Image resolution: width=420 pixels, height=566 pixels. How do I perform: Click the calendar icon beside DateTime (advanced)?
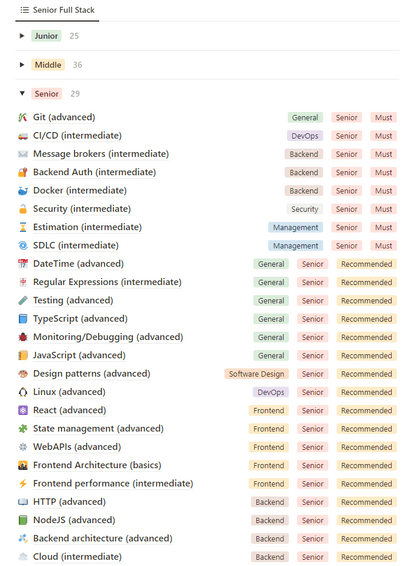tap(23, 264)
